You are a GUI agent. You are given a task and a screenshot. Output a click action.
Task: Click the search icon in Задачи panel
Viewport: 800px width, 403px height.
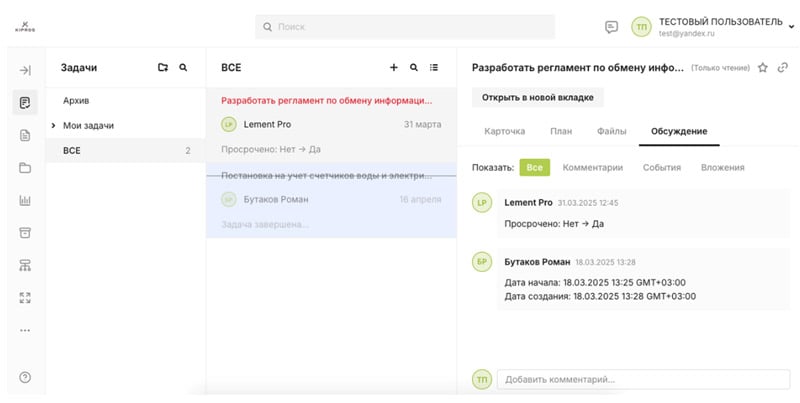pyautogui.click(x=183, y=67)
